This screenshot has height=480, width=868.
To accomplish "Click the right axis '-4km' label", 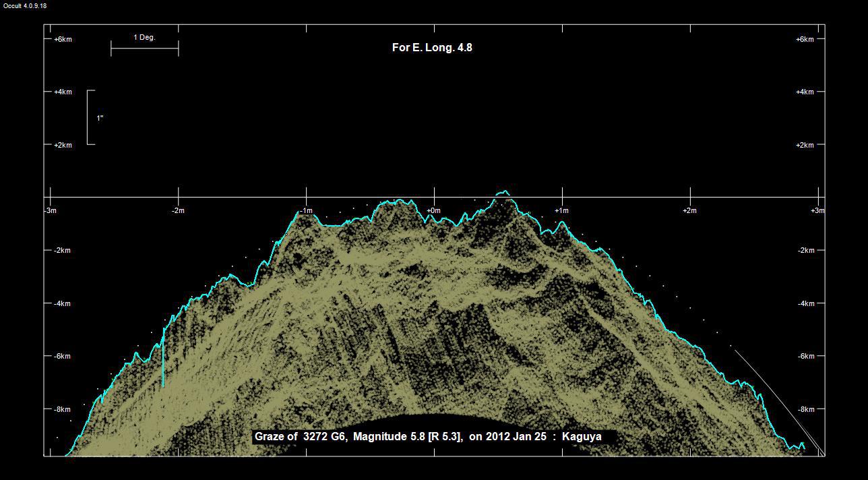I will pos(805,303).
